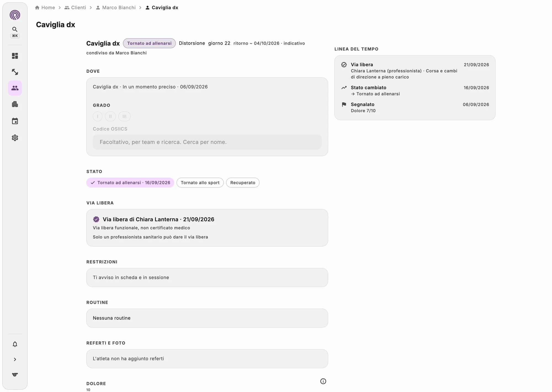Click the Via libera timeline entry

click(415, 71)
